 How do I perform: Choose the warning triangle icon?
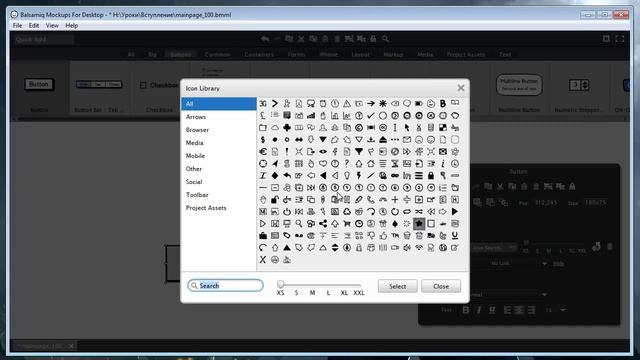tap(347, 104)
